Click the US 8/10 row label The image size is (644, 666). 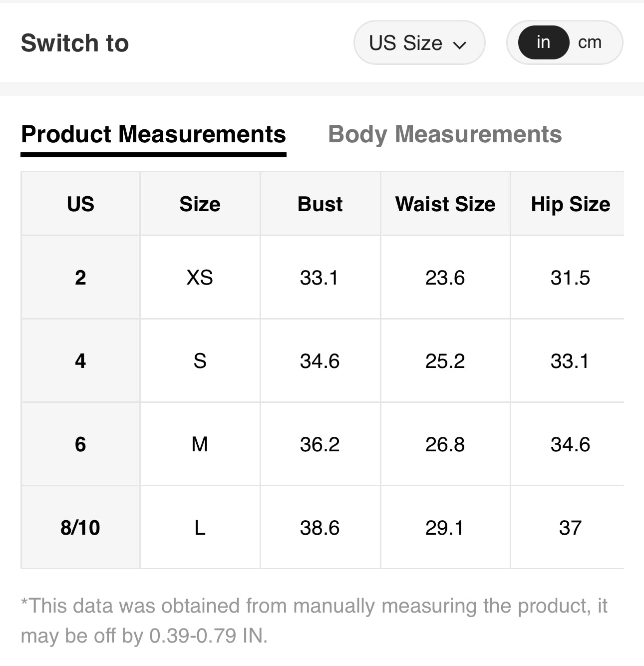tap(80, 528)
